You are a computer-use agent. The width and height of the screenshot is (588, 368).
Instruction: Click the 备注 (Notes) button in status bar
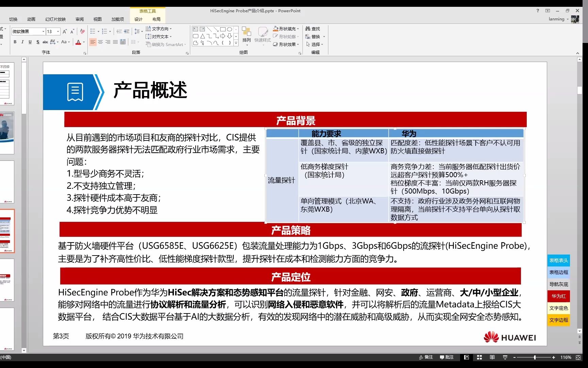tap(427, 357)
